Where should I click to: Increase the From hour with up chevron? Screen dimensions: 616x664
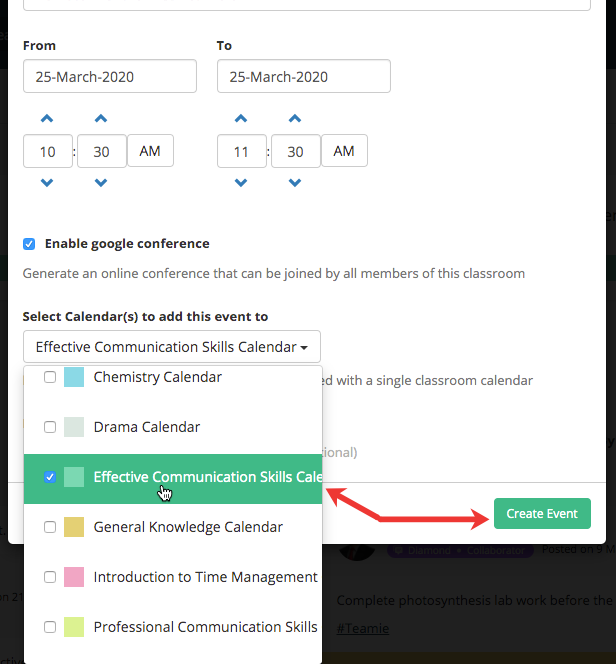(47, 119)
